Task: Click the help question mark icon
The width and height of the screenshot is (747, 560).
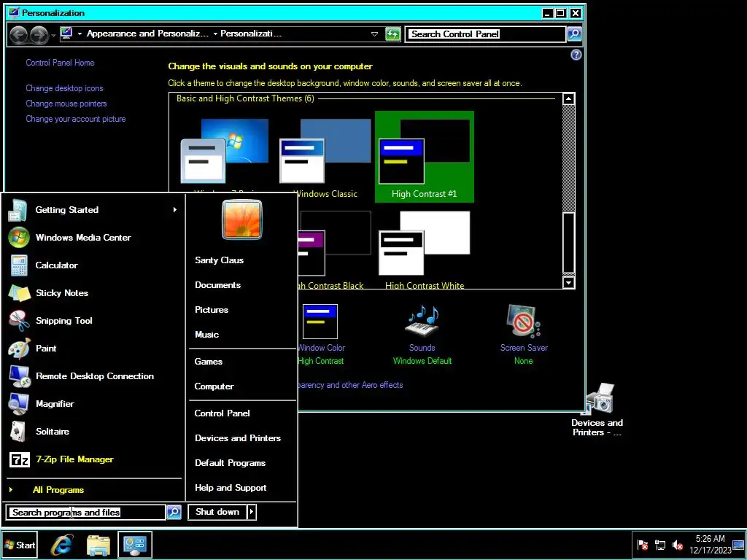Action: click(576, 55)
